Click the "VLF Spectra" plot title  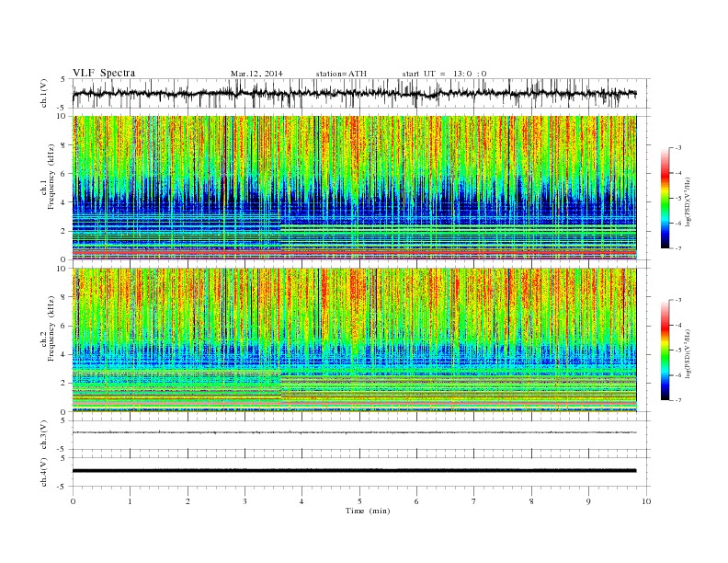(104, 73)
